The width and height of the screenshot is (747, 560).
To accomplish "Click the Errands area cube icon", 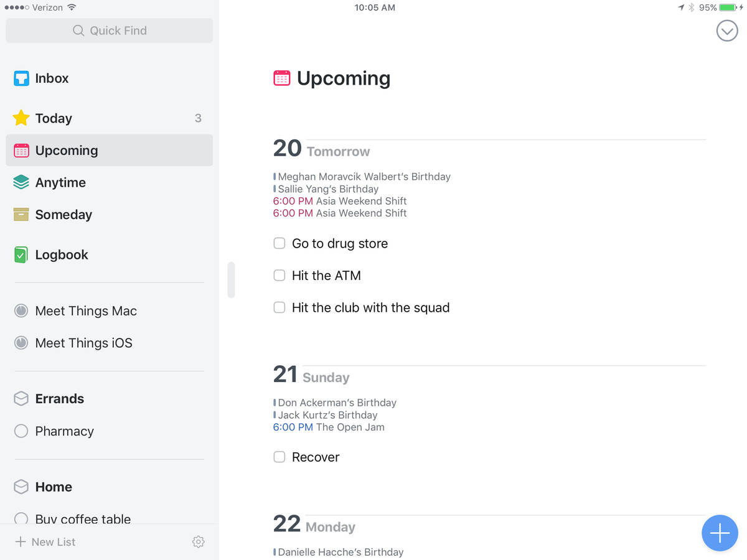I will pyautogui.click(x=21, y=399).
